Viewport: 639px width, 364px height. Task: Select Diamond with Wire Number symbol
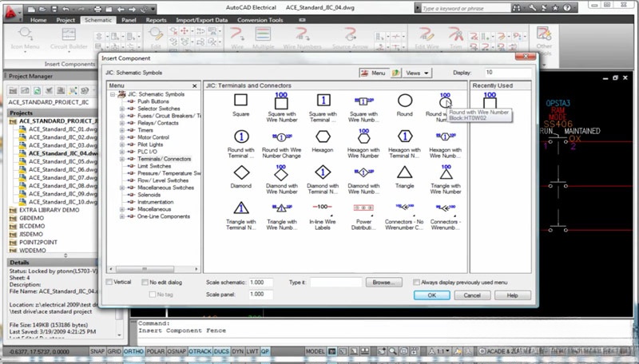pos(281,172)
